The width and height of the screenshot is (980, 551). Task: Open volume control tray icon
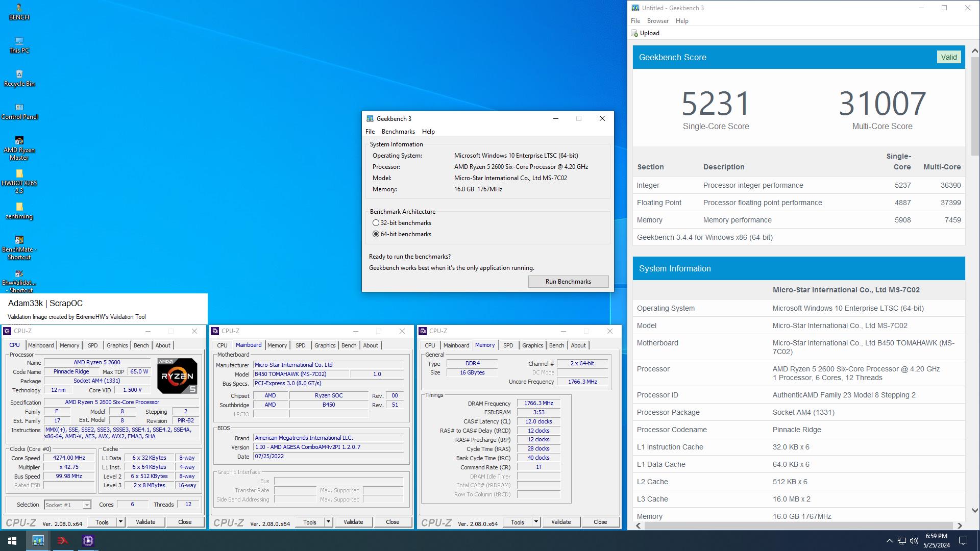pos(914,541)
